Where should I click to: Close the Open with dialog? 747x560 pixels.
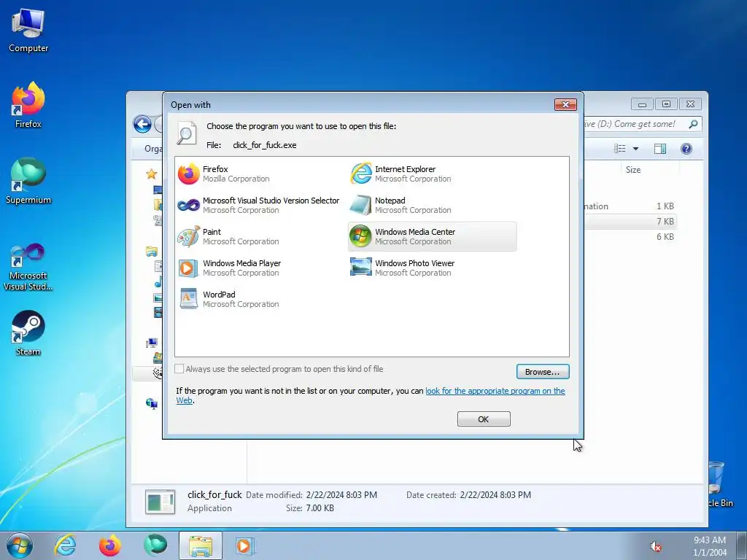(x=565, y=104)
